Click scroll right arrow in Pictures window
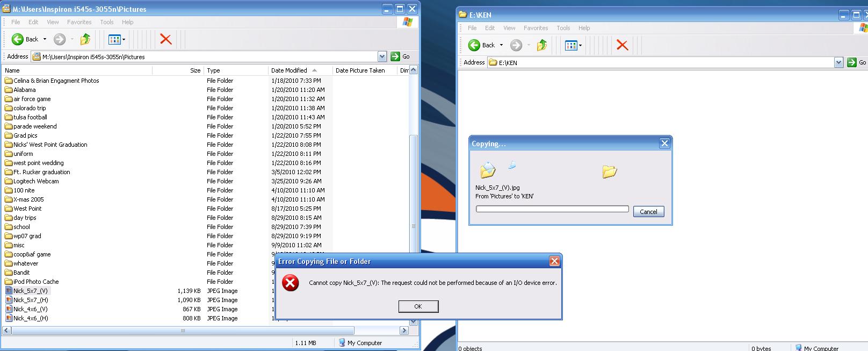The height and width of the screenshot is (351, 868). (x=404, y=331)
